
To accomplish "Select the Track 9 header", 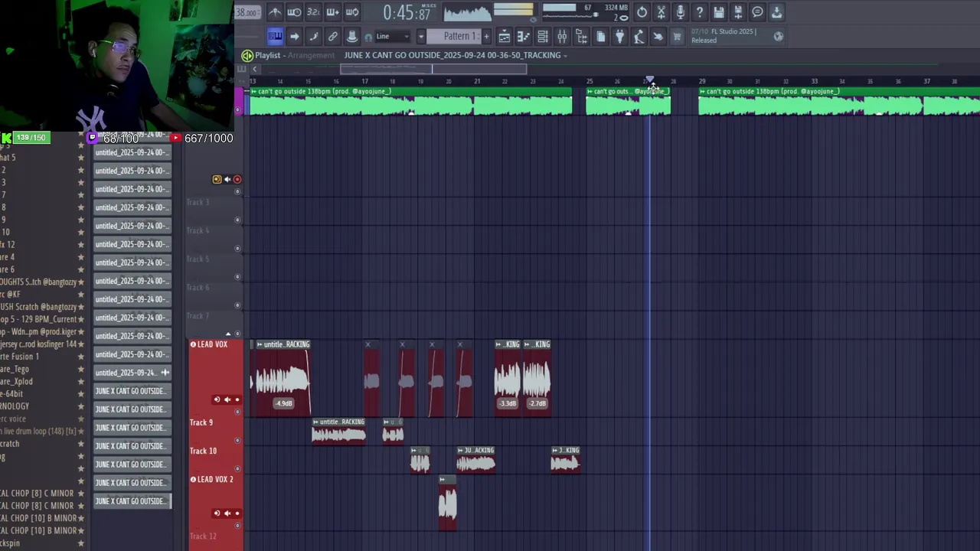I will pyautogui.click(x=216, y=431).
